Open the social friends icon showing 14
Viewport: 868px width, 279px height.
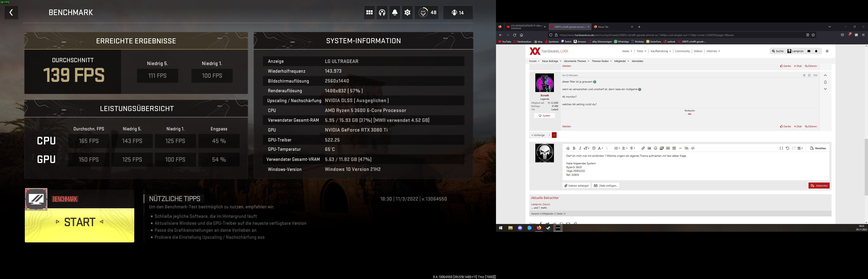click(x=458, y=12)
